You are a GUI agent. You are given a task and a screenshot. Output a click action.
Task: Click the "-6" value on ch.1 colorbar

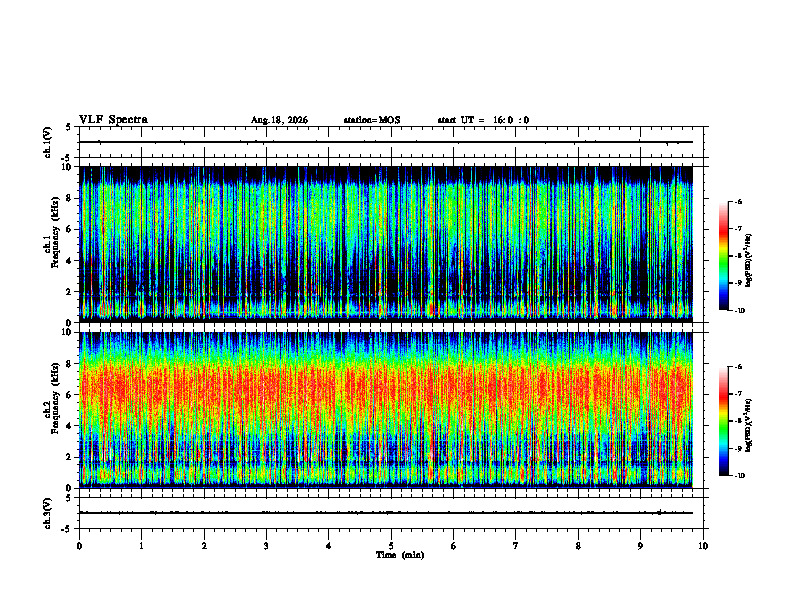click(x=739, y=201)
